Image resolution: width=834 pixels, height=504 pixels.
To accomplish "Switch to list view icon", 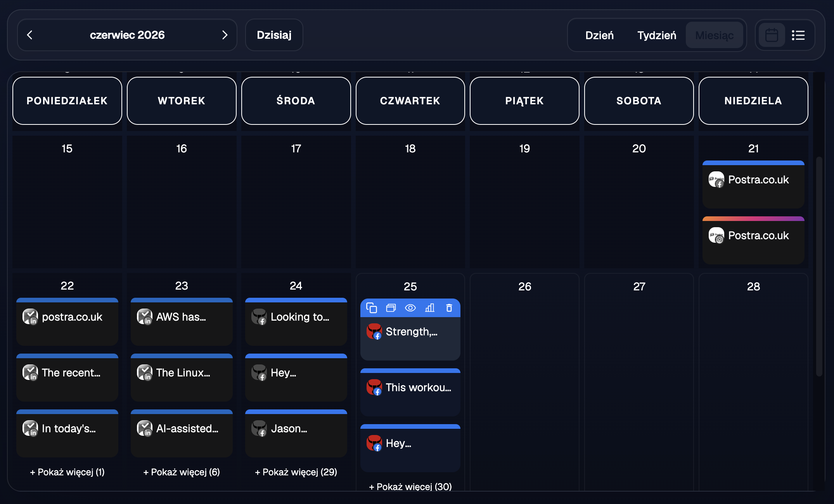I will pos(798,35).
